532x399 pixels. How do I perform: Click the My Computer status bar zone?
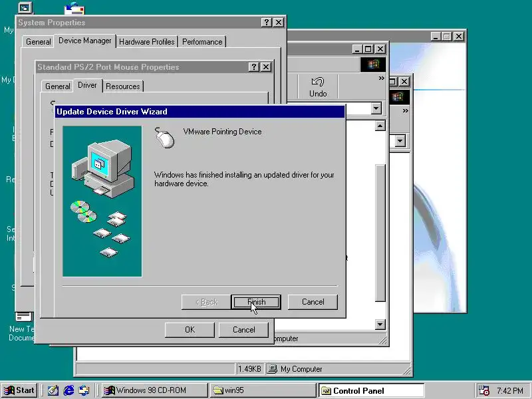[x=338, y=369]
